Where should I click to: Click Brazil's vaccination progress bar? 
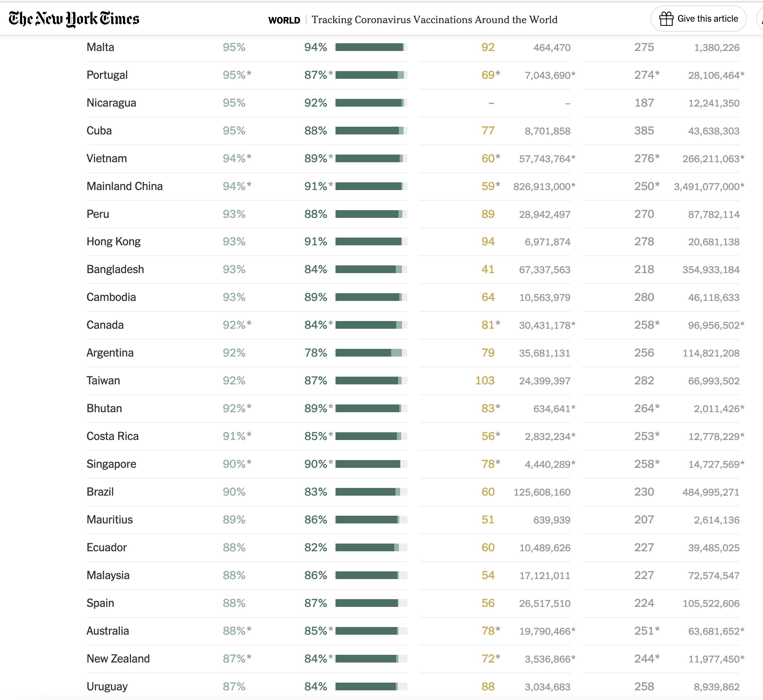point(371,492)
